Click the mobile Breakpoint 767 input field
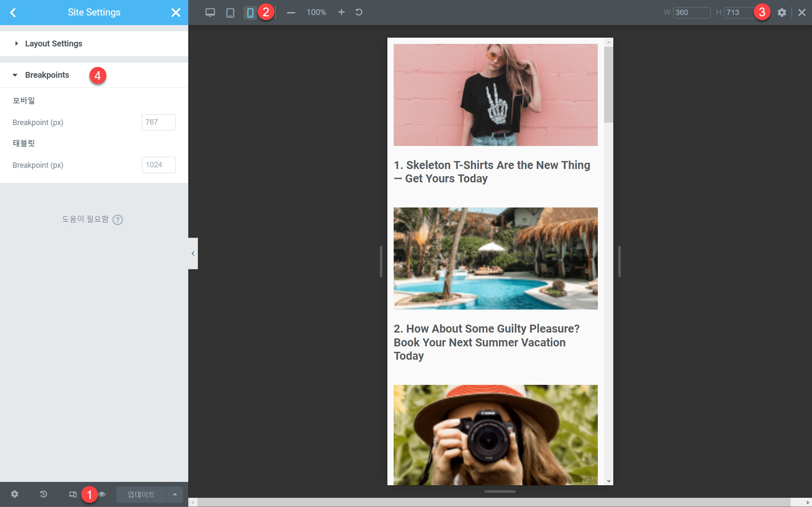Viewport: 812px width, 507px height. pos(159,122)
